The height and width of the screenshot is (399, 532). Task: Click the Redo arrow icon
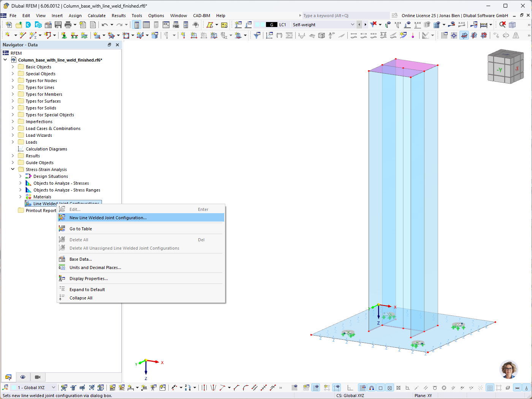pos(119,25)
